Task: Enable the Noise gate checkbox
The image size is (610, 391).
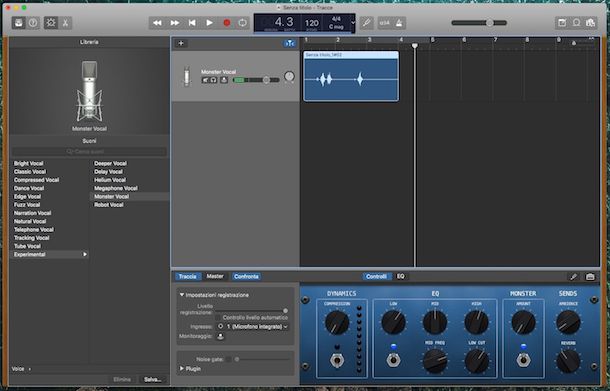Action: 228,359
